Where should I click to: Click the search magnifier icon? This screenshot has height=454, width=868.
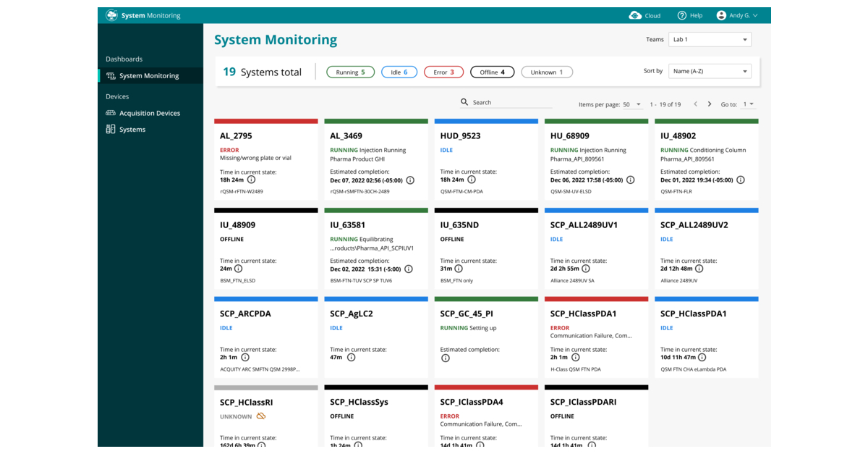464,102
